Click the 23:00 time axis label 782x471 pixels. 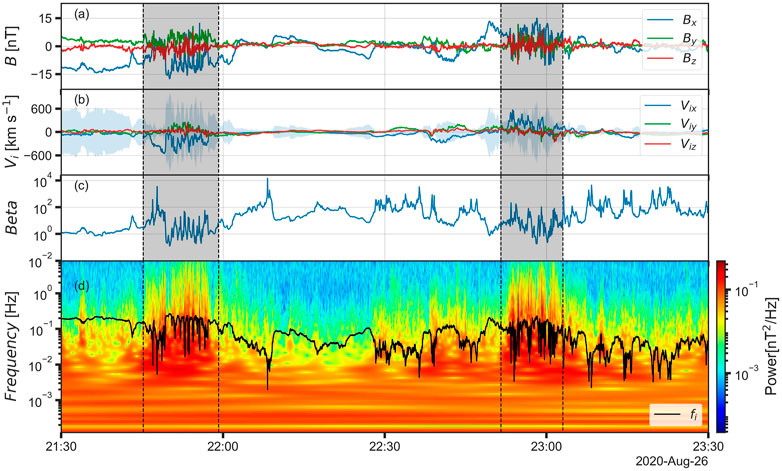pyautogui.click(x=547, y=446)
